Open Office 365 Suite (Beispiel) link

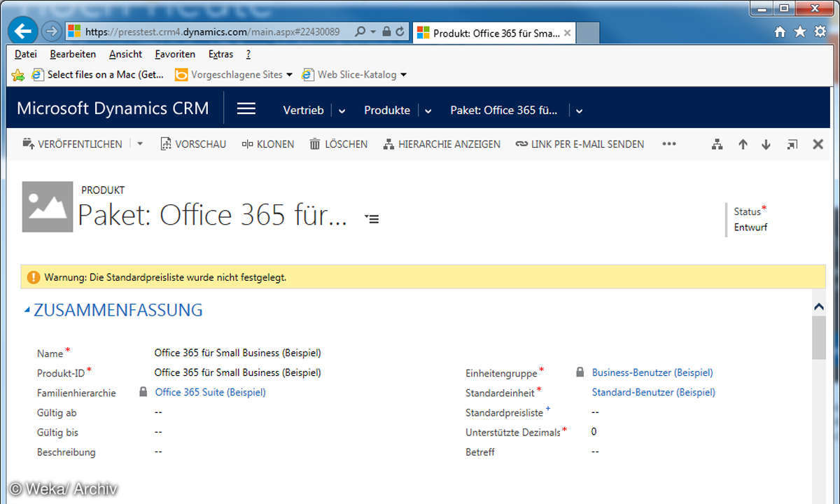click(210, 392)
